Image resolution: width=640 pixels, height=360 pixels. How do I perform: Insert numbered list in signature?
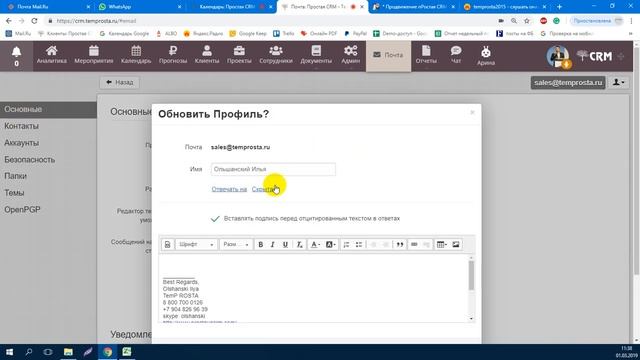coord(346,244)
